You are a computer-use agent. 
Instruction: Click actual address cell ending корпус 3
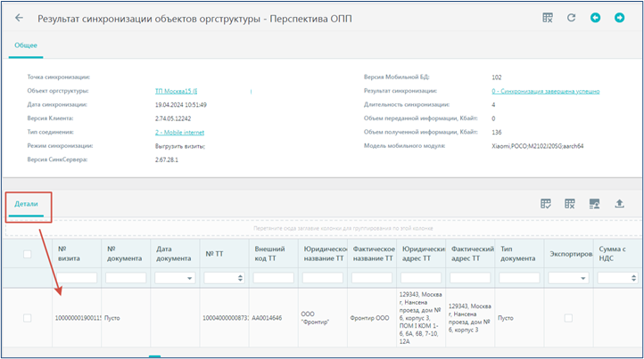click(470, 318)
